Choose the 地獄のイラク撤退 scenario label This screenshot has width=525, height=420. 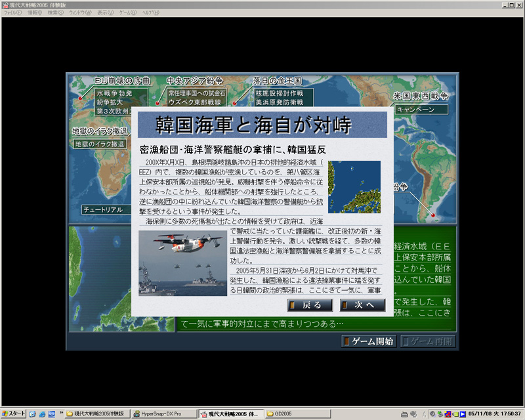coord(100,144)
